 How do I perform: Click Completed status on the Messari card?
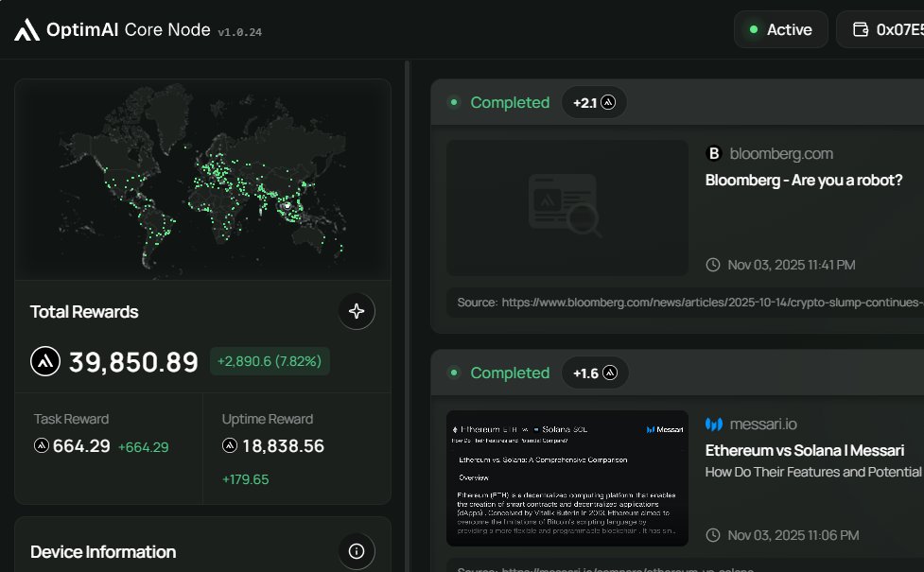coord(510,373)
